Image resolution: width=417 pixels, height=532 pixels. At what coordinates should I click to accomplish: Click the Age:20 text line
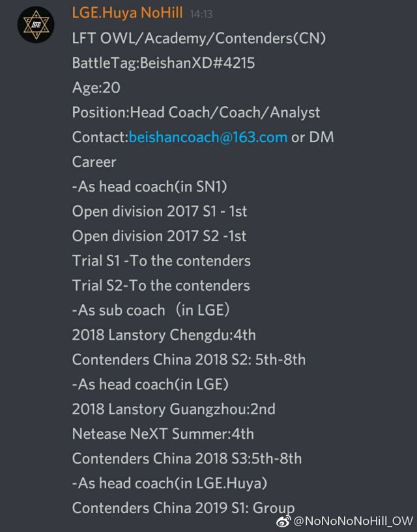point(96,88)
